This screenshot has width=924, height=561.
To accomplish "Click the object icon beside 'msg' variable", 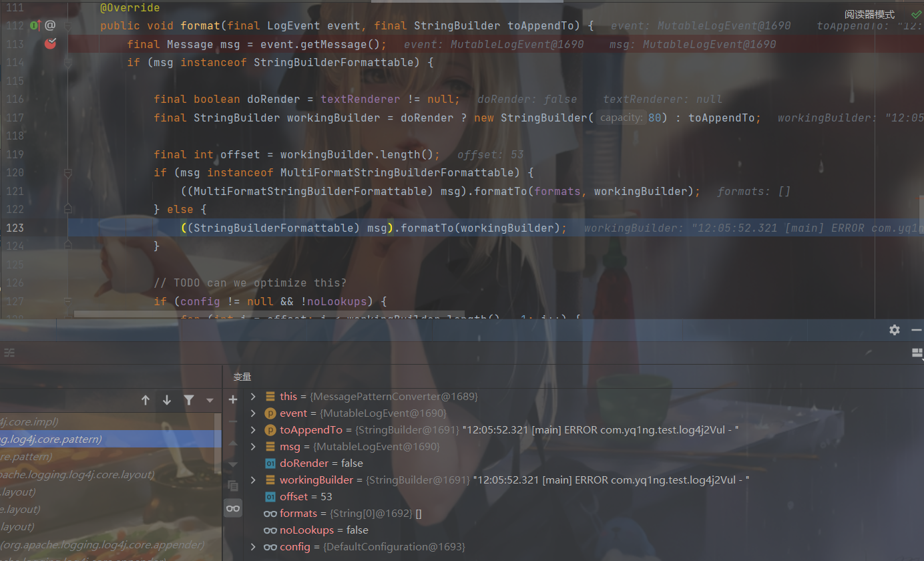I will (270, 447).
